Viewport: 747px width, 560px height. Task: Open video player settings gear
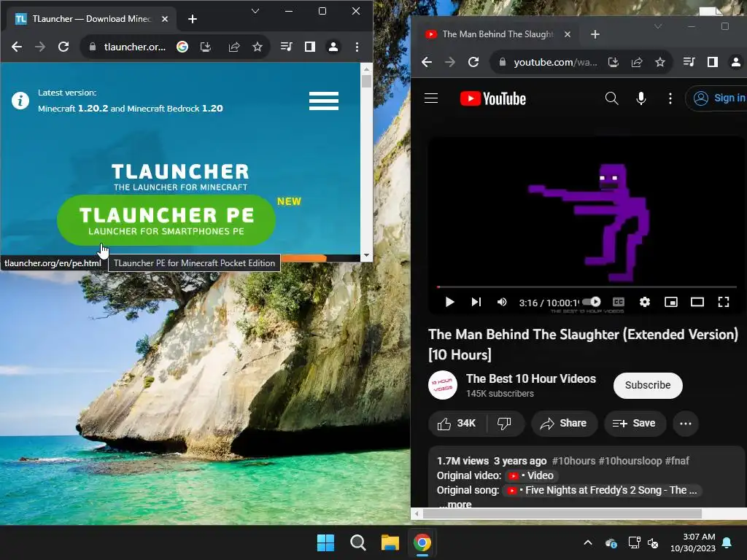pos(645,302)
